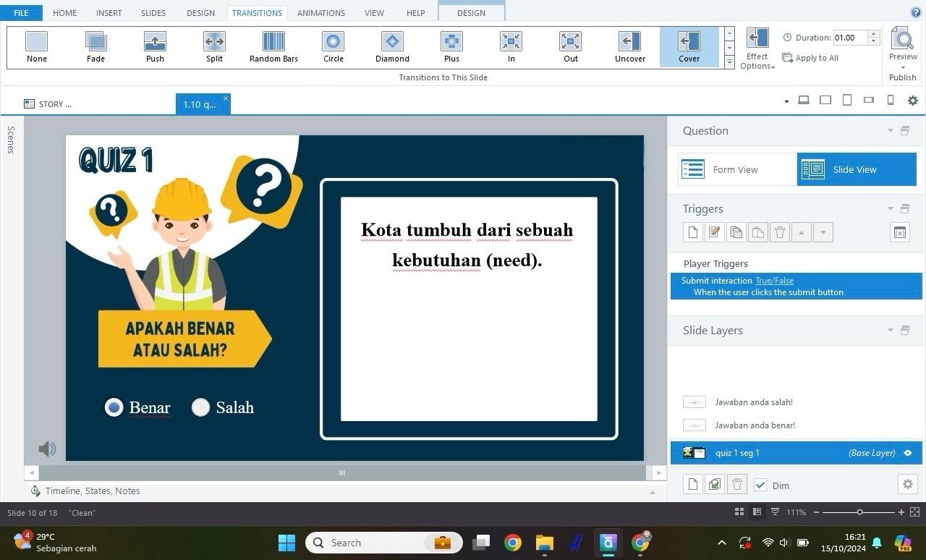Toggle the Dim checkbox

(760, 485)
